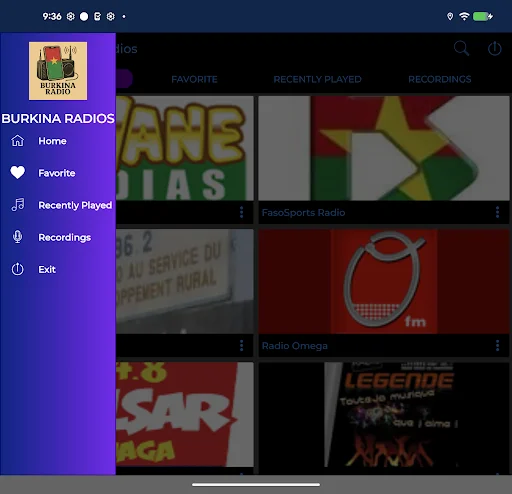This screenshot has height=494, width=512.
Task: Switch to the RECENTLY PLAYED tab
Action: point(317,79)
